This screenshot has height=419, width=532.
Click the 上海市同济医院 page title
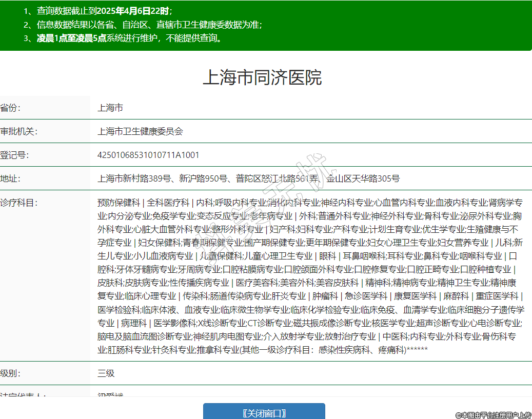pyautogui.click(x=262, y=77)
